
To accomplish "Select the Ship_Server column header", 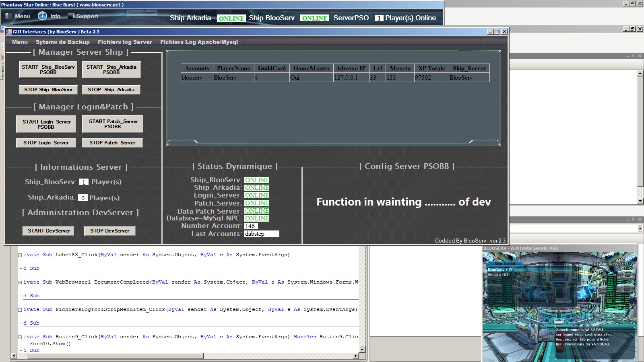I will (469, 68).
